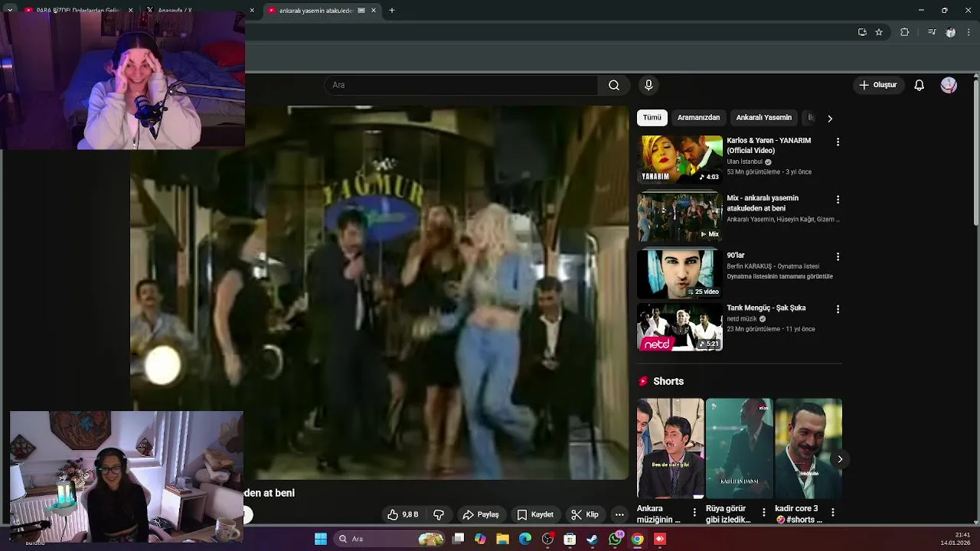Screen dimensions: 980x551
Task: Open media controls icon in browser toolbar
Action: 931,32
